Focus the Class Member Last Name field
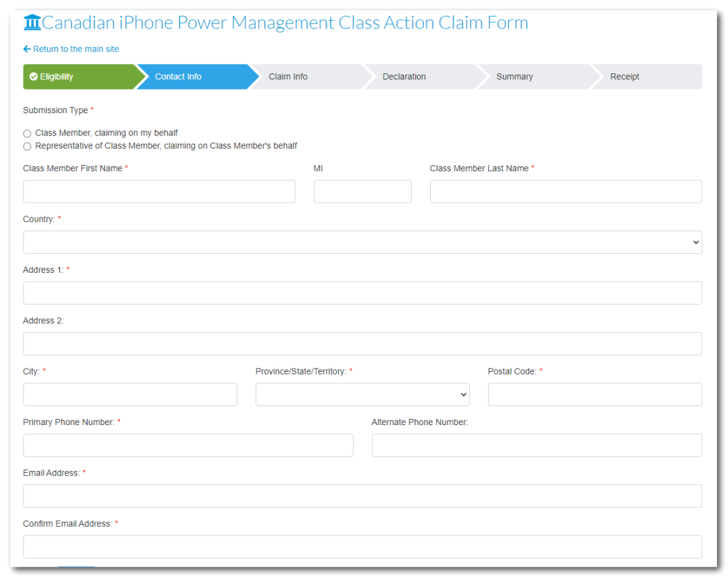 [566, 191]
